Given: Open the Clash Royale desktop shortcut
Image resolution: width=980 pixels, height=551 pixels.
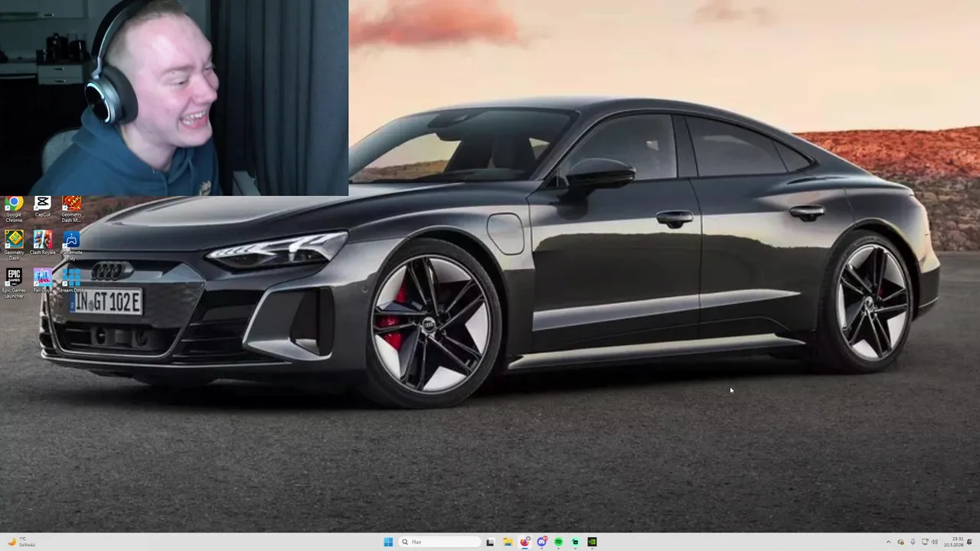Looking at the screenshot, I should 43,243.
